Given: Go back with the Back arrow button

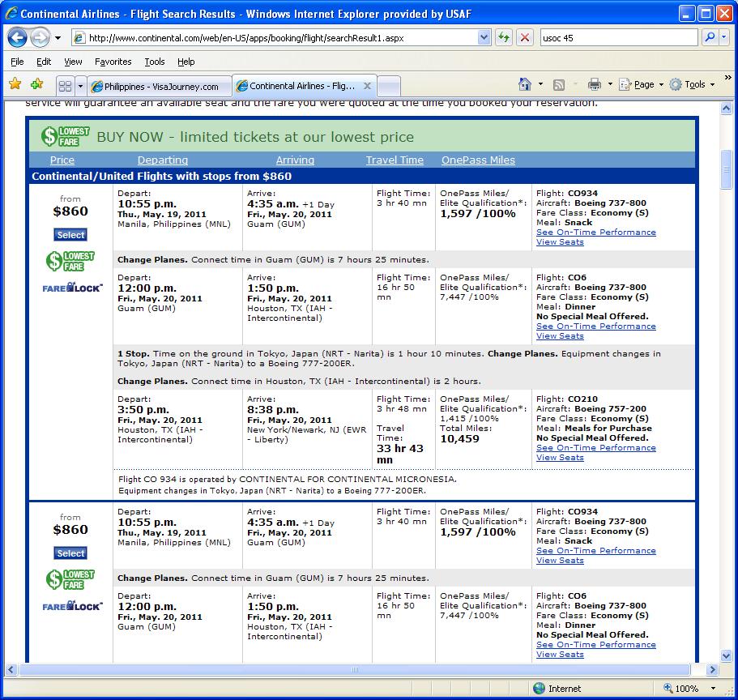Looking at the screenshot, I should point(17,37).
